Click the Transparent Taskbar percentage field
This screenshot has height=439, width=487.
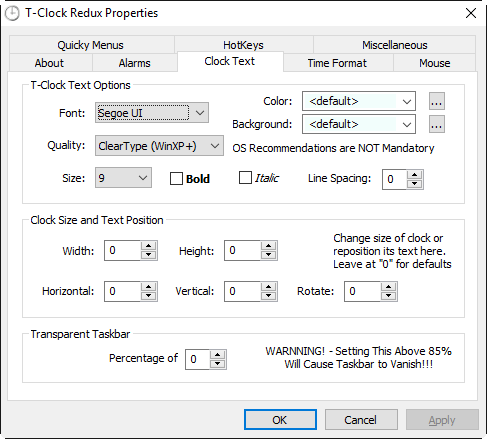pos(198,359)
